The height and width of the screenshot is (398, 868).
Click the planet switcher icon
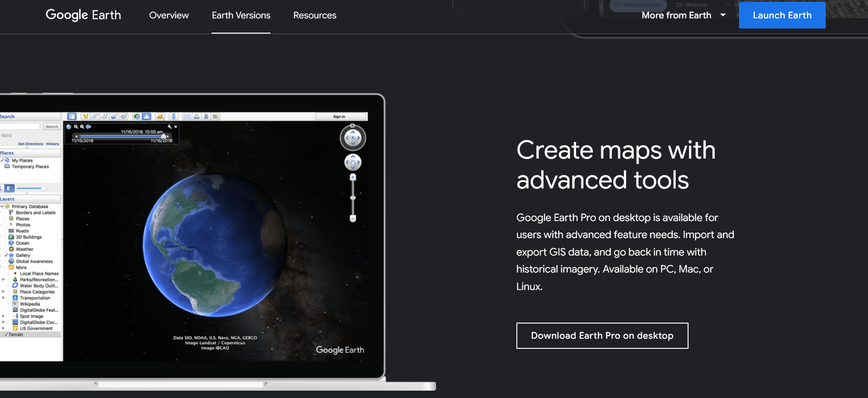160,117
